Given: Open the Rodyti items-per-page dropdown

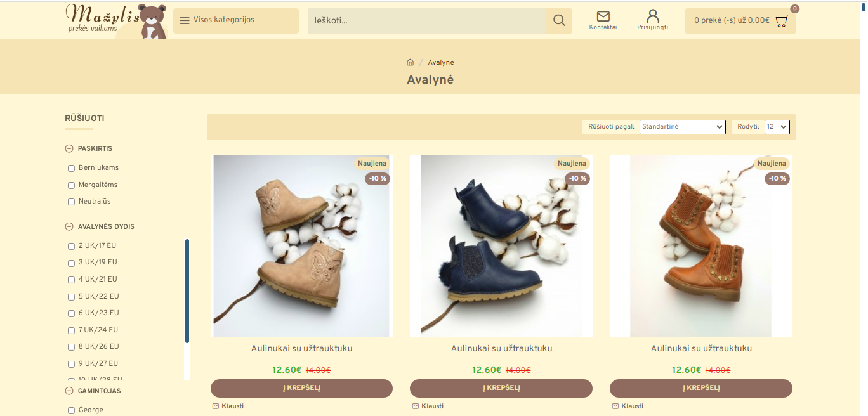Looking at the screenshot, I should (777, 127).
